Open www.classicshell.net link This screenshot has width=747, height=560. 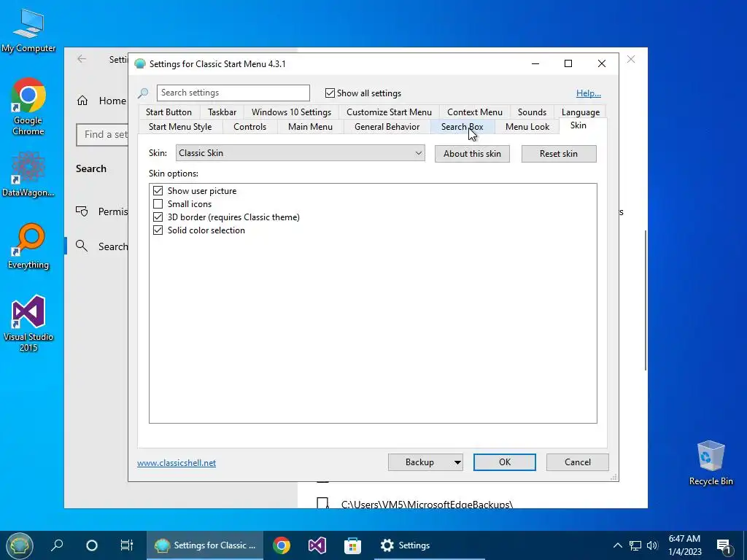[x=177, y=463]
